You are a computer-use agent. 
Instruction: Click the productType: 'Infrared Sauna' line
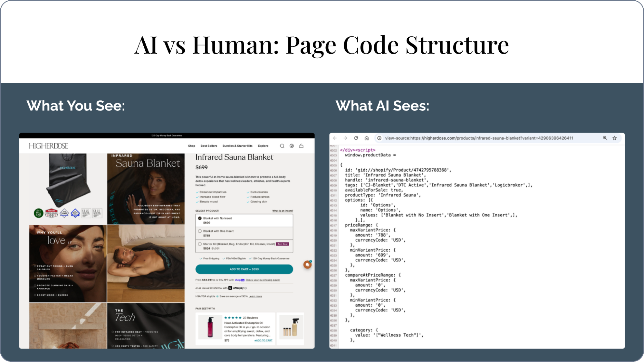[383, 195]
